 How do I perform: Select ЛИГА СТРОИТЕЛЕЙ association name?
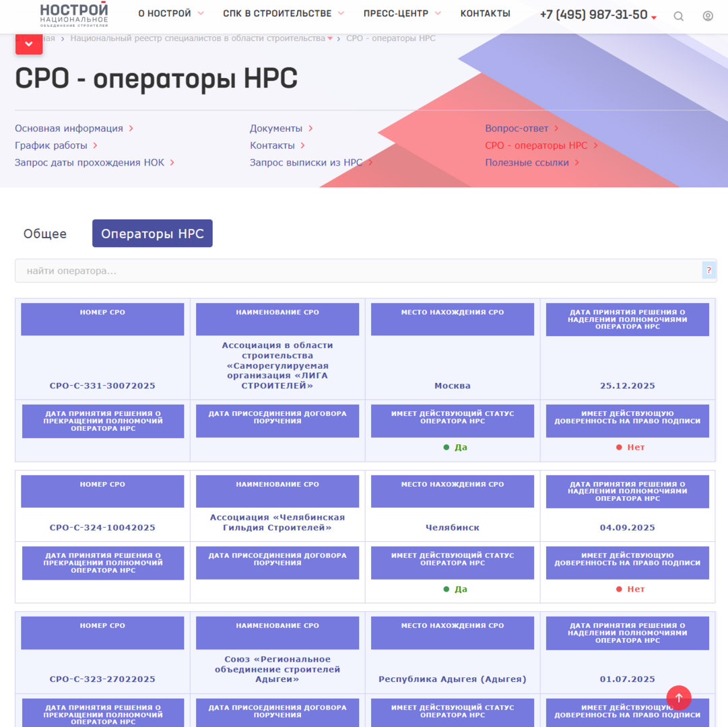coord(277,366)
